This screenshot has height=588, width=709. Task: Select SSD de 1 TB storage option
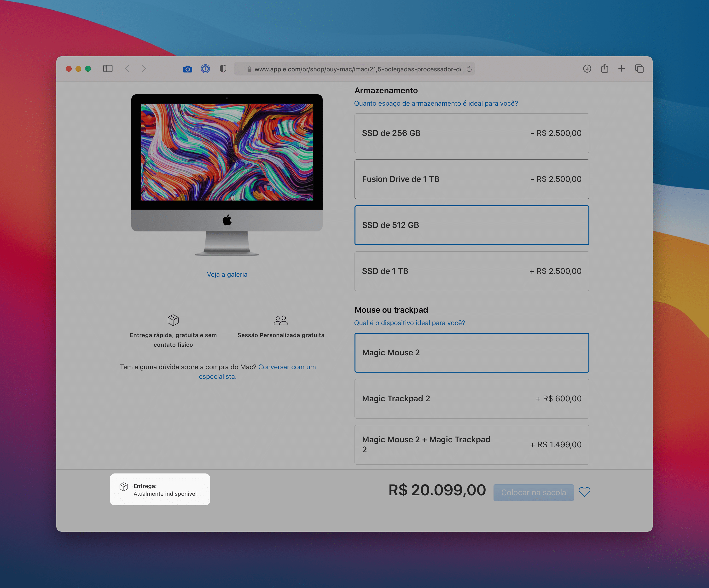472,271
